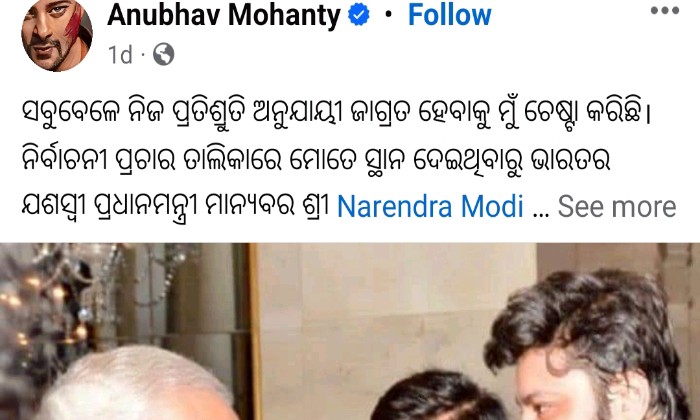700x420 pixels.
Task: Follow Anubhav Mohanty
Action: pos(450,15)
